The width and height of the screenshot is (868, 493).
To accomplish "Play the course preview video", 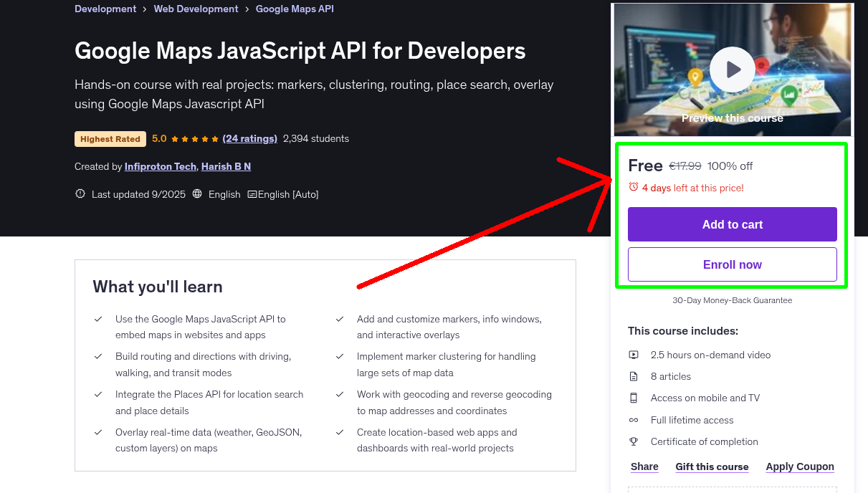I will tap(732, 70).
